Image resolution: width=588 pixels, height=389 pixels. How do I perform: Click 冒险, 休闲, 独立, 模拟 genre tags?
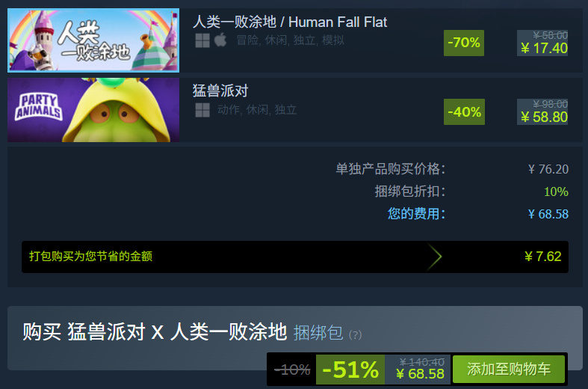coord(290,40)
